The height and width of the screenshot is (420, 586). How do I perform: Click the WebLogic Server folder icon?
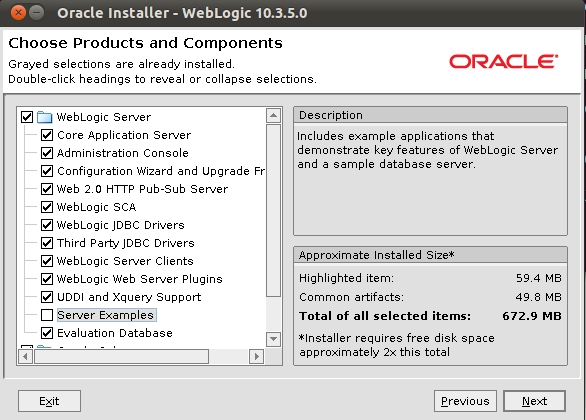pos(45,117)
